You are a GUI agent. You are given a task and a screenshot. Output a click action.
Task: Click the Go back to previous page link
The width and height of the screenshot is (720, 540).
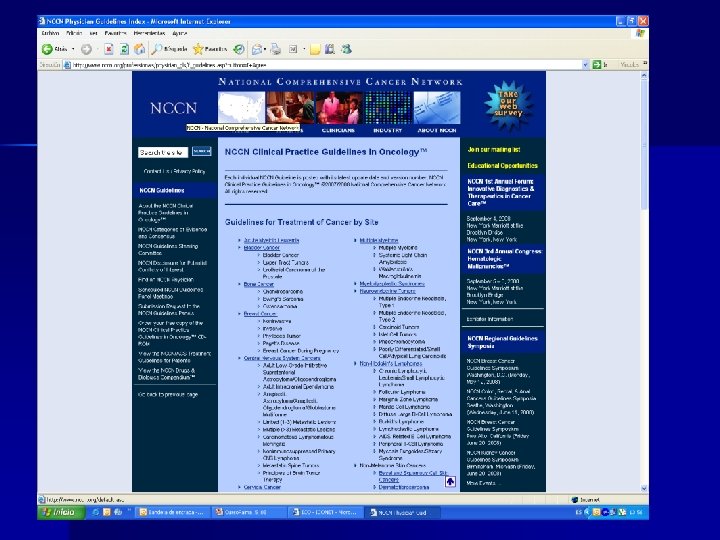point(168,394)
